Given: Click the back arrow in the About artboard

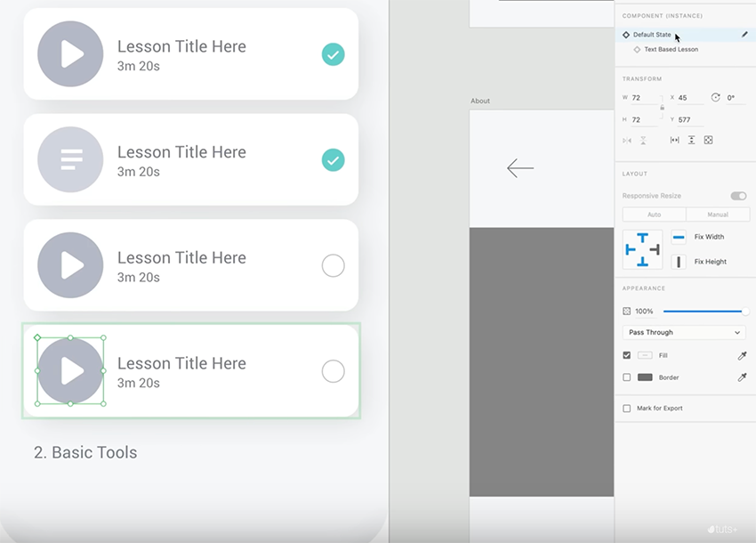Looking at the screenshot, I should pyautogui.click(x=520, y=168).
